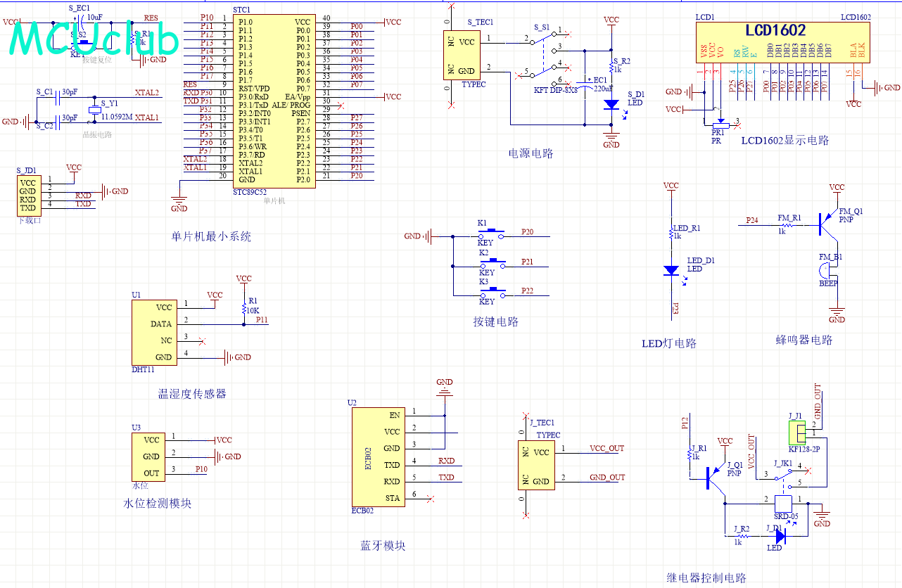Screen dimensions: 902x588
Task: Select the EA/Vpp pin name on STC1
Action: coord(298,97)
